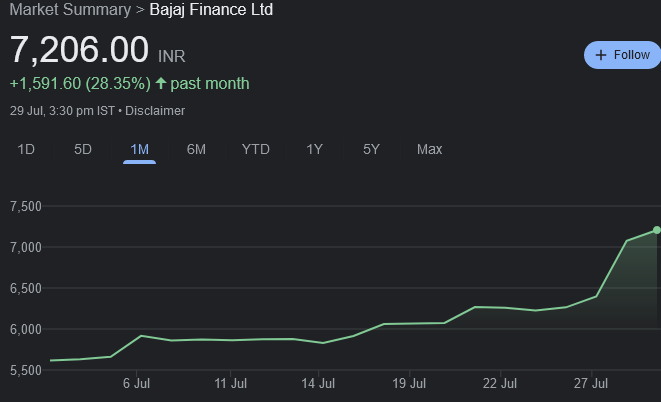Click the plus icon inside Follow
This screenshot has height=402, width=661.
click(601, 55)
